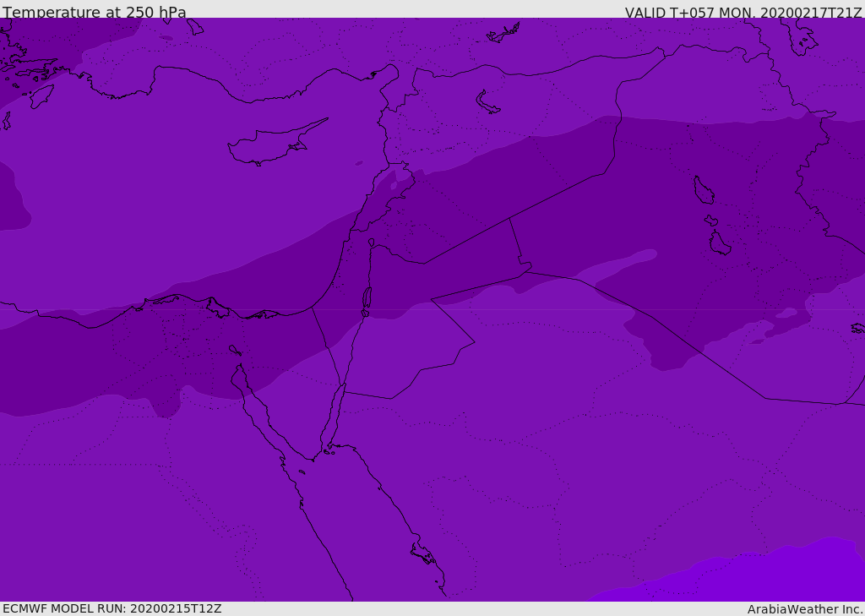This screenshot has width=865, height=616.
Task: Pick the Lake Tharthar outline in Iraq
Action: pos(703,190)
